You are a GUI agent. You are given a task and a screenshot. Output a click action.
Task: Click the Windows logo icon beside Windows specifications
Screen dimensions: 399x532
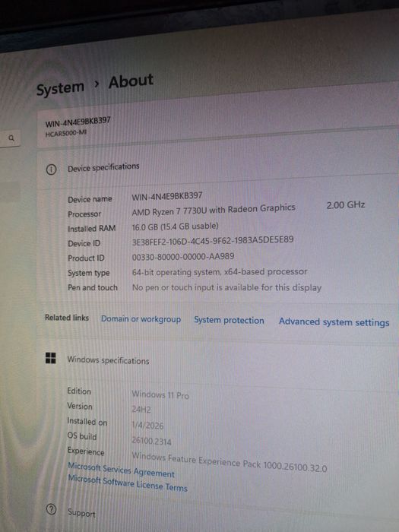pyautogui.click(x=51, y=358)
